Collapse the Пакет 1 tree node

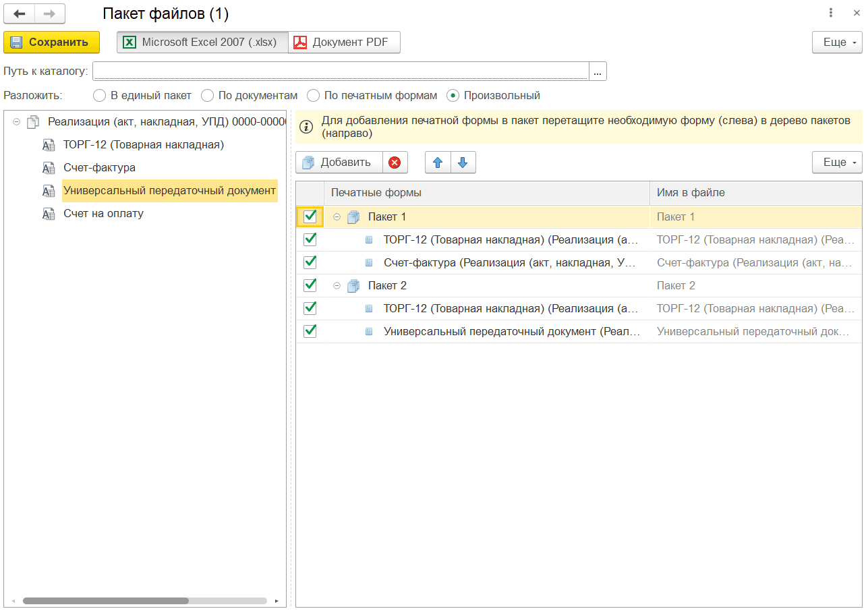pyautogui.click(x=337, y=217)
